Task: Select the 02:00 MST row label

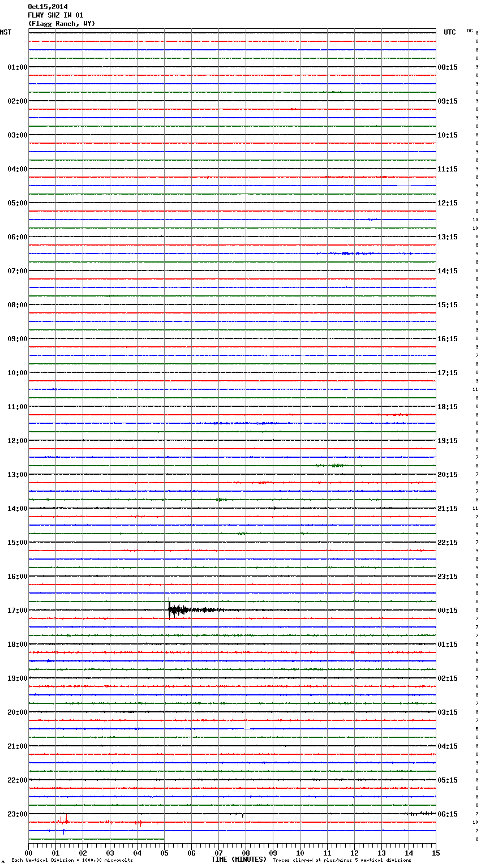Action: coord(18,101)
